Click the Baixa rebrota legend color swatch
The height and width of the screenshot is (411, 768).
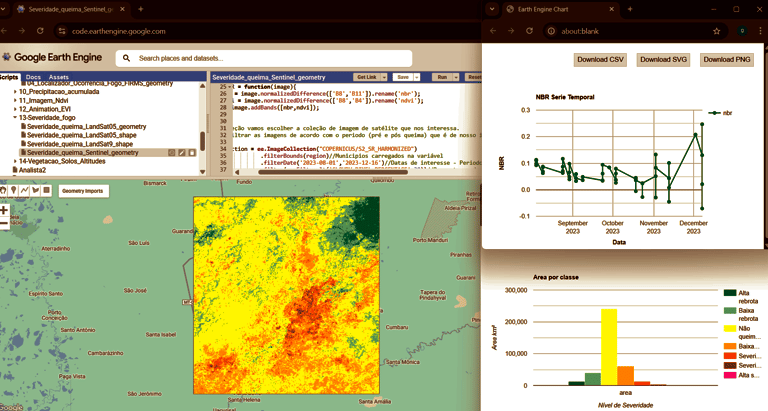(x=730, y=311)
